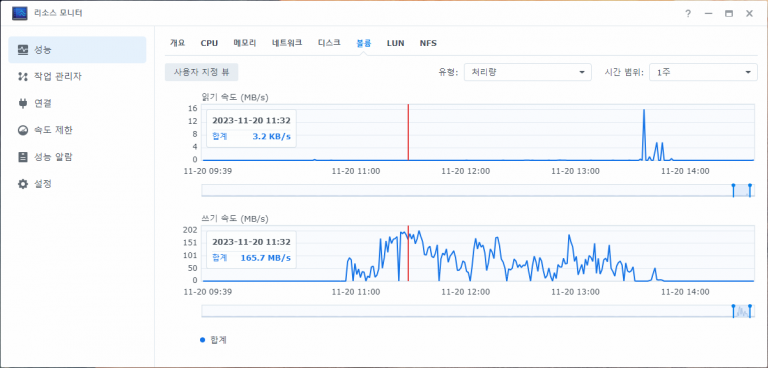
Task: Select 성능 알람 in the sidebar
Action: (x=77, y=157)
